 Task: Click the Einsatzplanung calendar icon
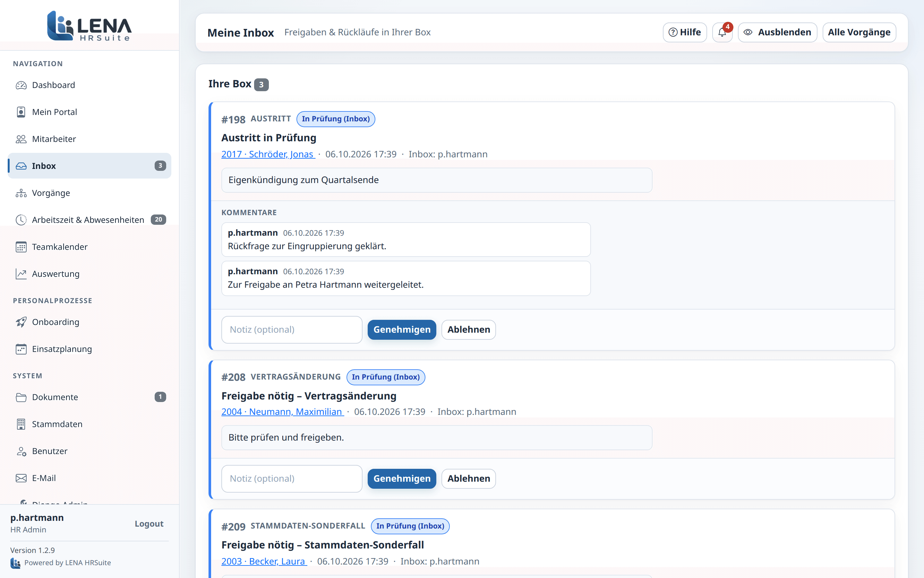(21, 349)
